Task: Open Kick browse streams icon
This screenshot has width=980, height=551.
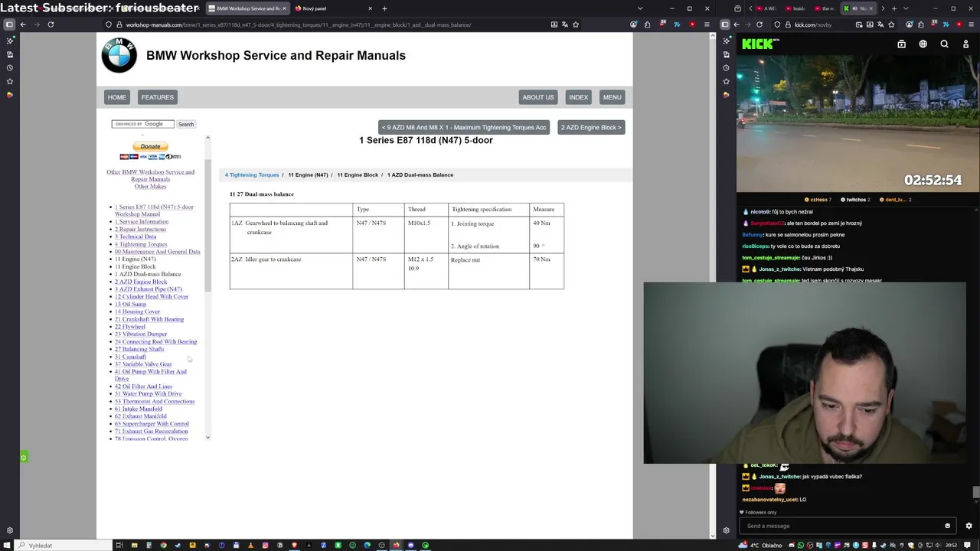Action: pyautogui.click(x=901, y=44)
